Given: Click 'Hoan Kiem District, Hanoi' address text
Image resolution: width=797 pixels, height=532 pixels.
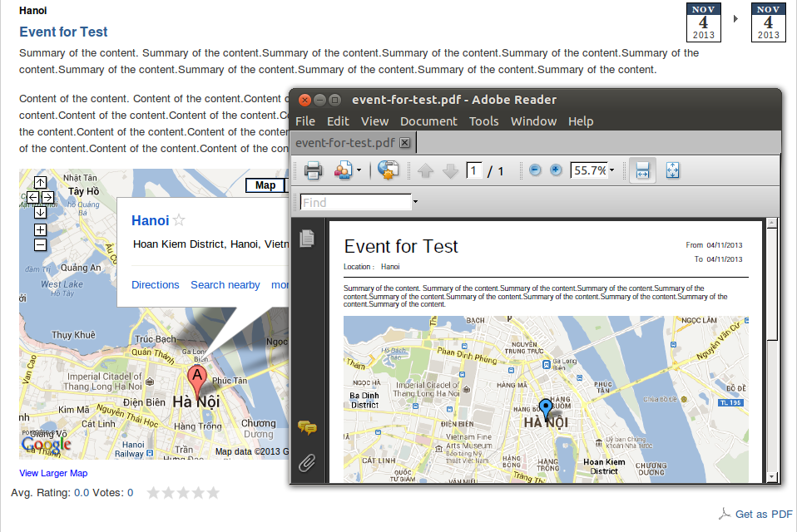Looking at the screenshot, I should click(211, 244).
